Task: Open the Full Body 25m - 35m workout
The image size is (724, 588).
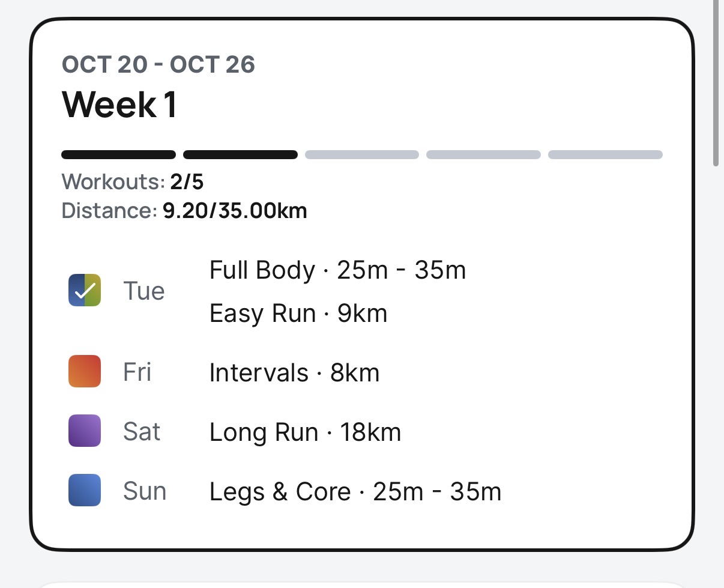Action: 337,271
